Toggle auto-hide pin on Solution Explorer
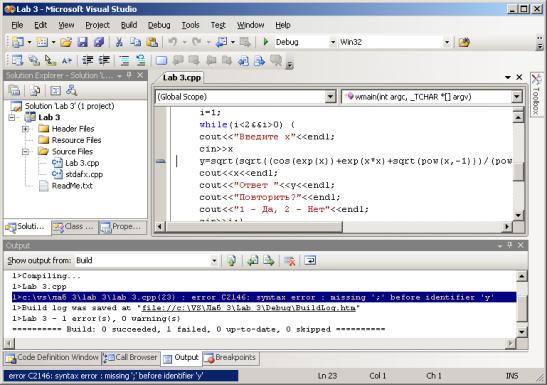This screenshot has width=547, height=385. tap(129, 75)
